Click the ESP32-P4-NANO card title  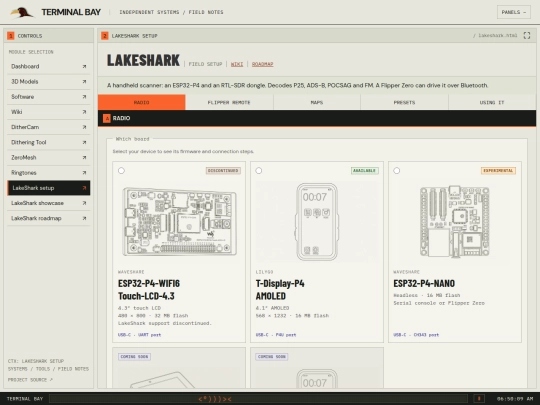point(424,283)
